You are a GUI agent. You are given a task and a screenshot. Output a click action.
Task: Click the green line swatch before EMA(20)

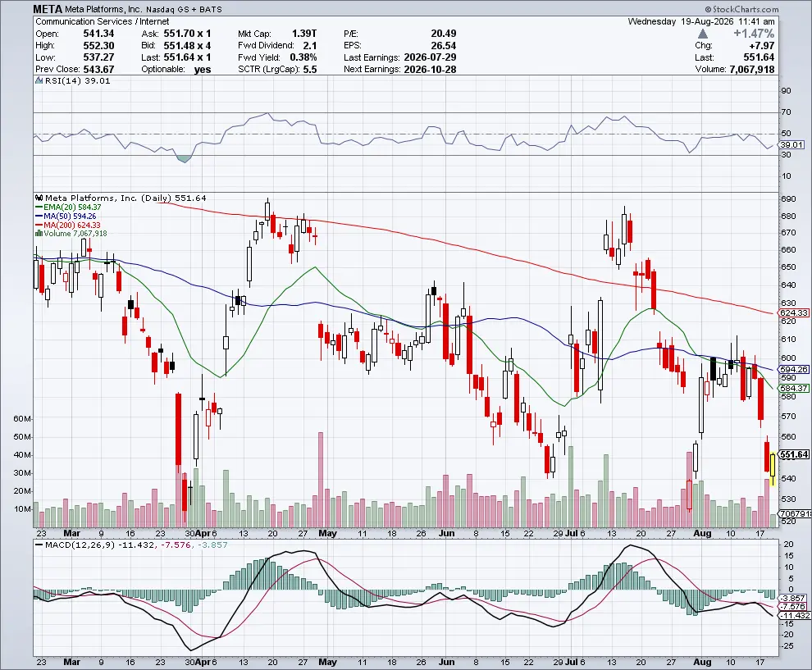39,207
